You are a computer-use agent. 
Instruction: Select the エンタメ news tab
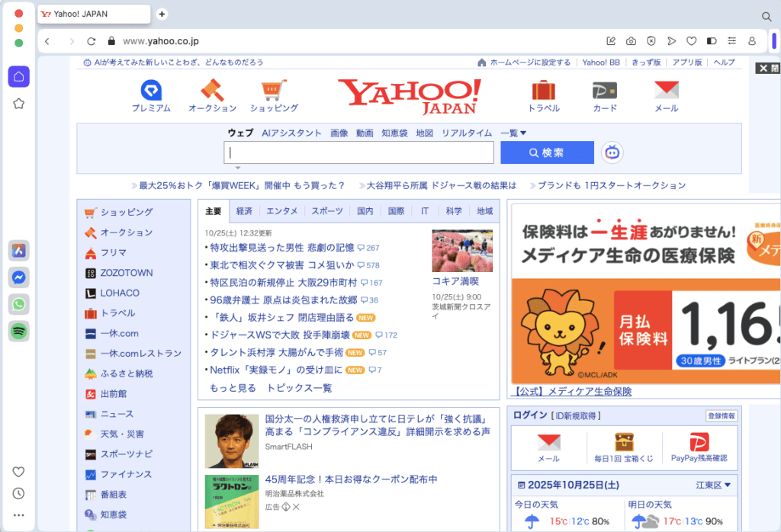(282, 211)
